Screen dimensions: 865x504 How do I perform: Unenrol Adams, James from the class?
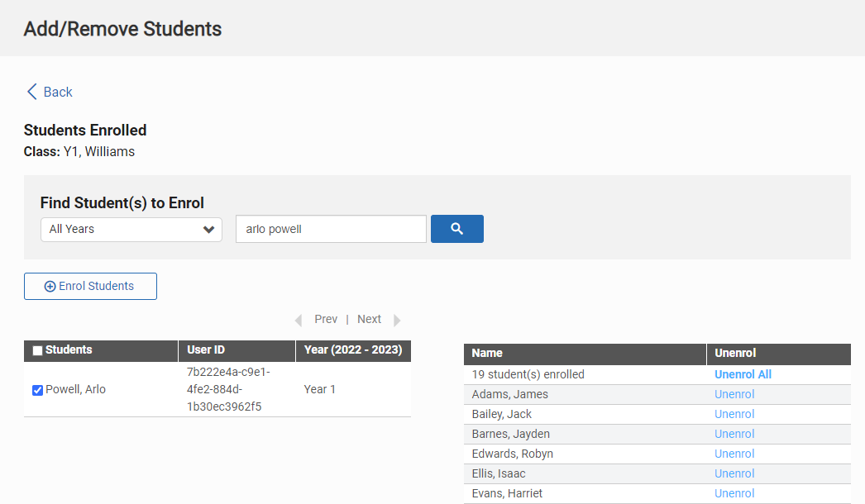[734, 394]
